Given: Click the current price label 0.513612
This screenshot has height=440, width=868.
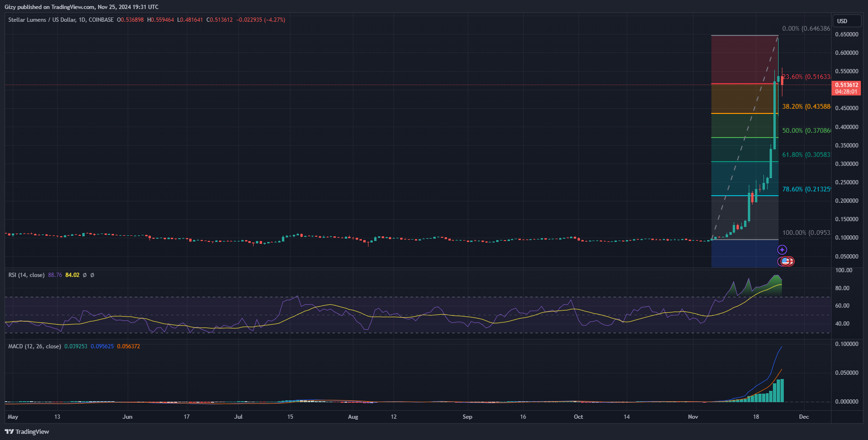Looking at the screenshot, I should (x=847, y=85).
